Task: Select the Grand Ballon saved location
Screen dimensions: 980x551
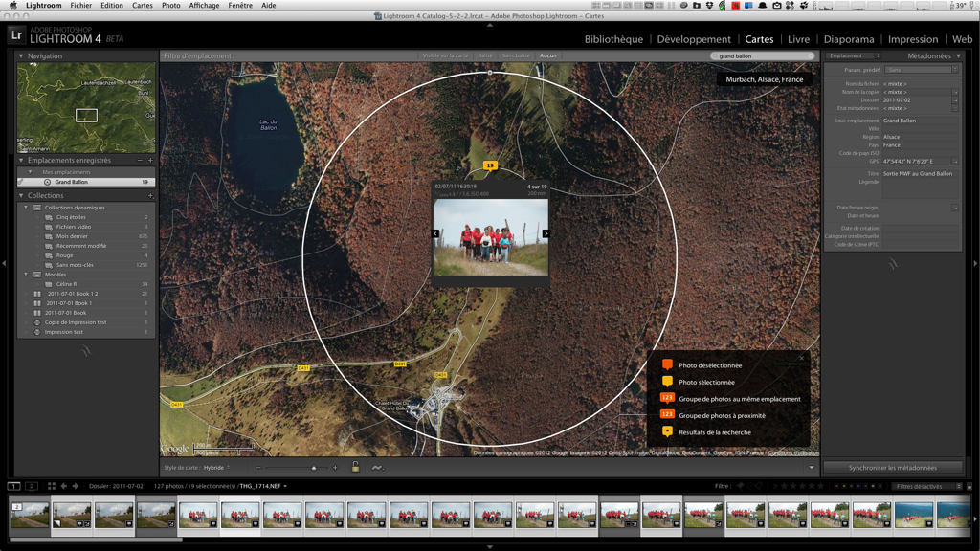Action: (x=86, y=182)
